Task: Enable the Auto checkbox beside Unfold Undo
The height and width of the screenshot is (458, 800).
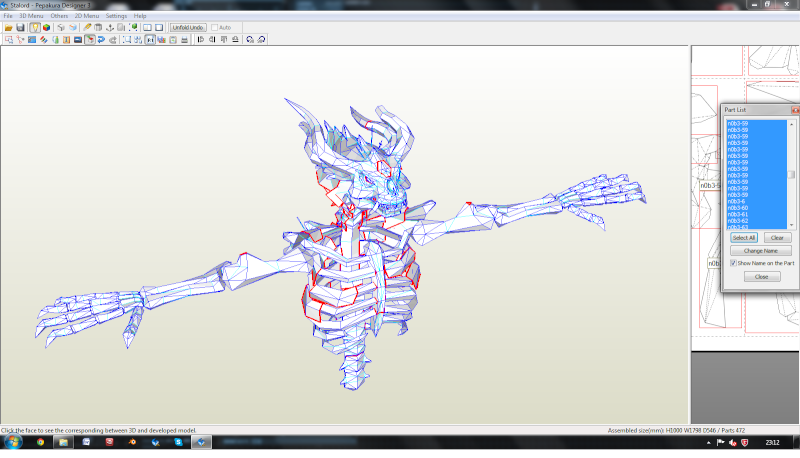Action: tap(214, 28)
